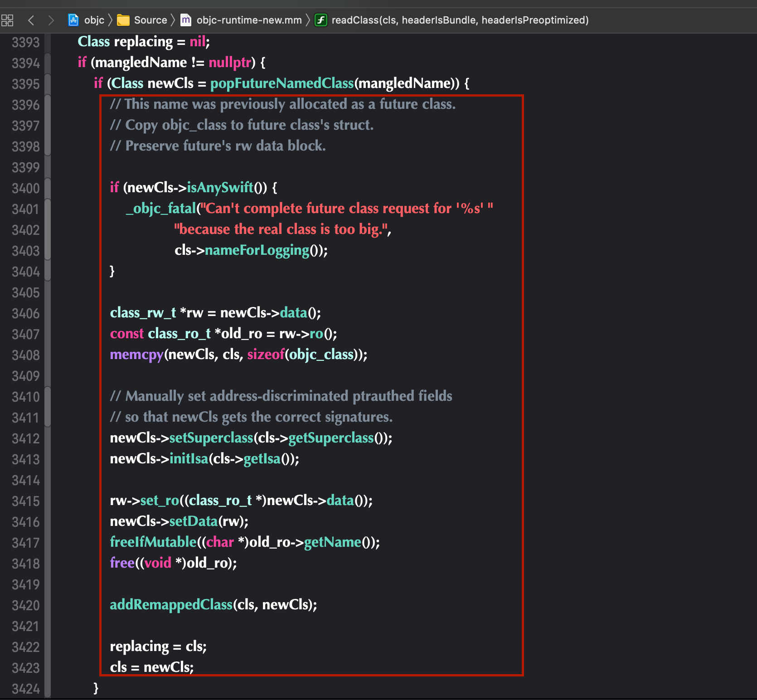Click comment about address-discriminated ptrauthed fields
This screenshot has height=700, width=757.
(281, 396)
